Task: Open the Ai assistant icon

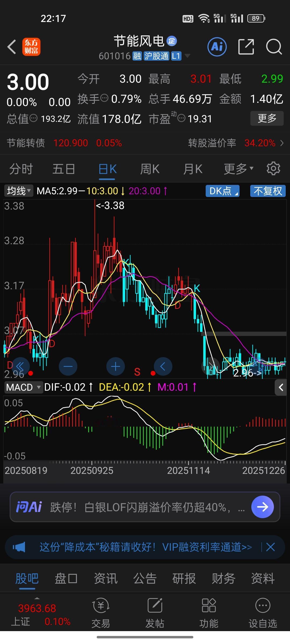Action: pos(217,47)
